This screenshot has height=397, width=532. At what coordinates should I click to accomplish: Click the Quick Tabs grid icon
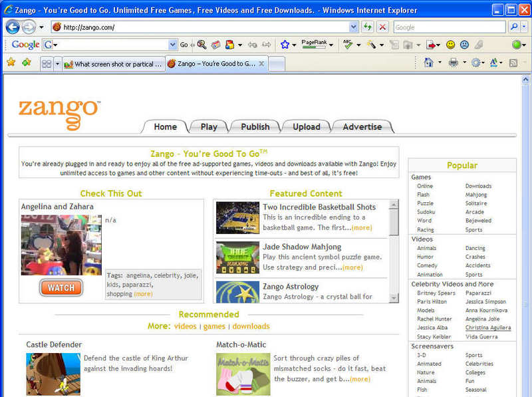(x=47, y=64)
